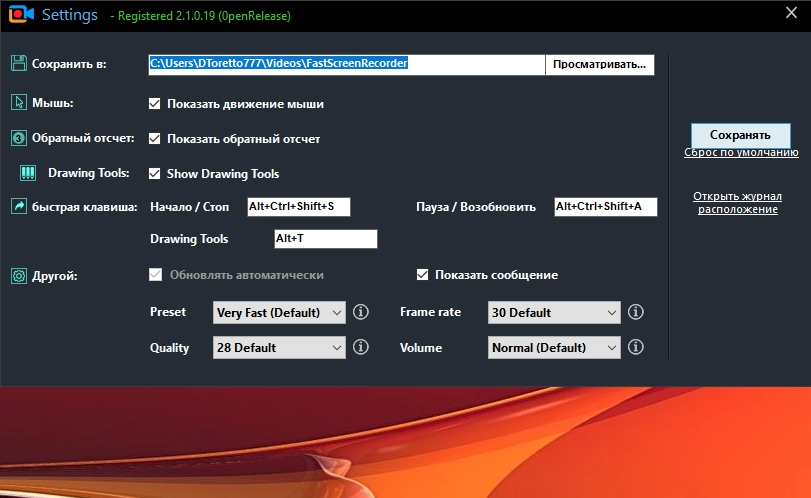Click the save path input field
Screen dimensions: 811x498
[347, 65]
